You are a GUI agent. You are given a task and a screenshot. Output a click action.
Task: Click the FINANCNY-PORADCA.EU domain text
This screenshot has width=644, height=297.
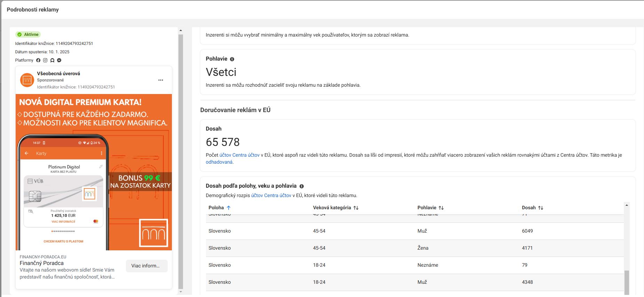43,257
